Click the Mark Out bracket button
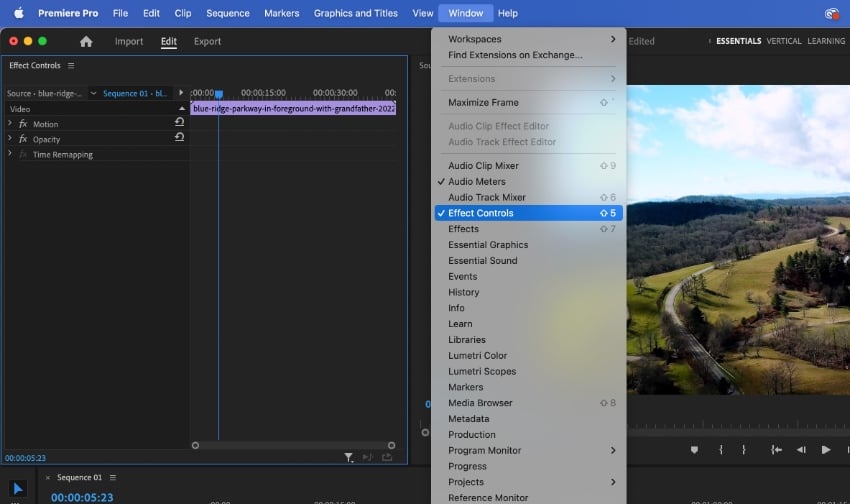 744,450
